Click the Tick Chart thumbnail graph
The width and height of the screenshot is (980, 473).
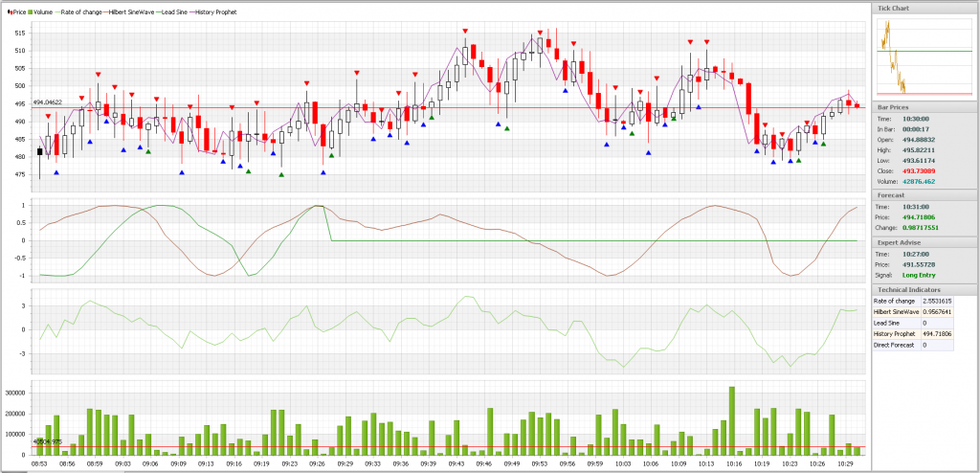pos(924,56)
